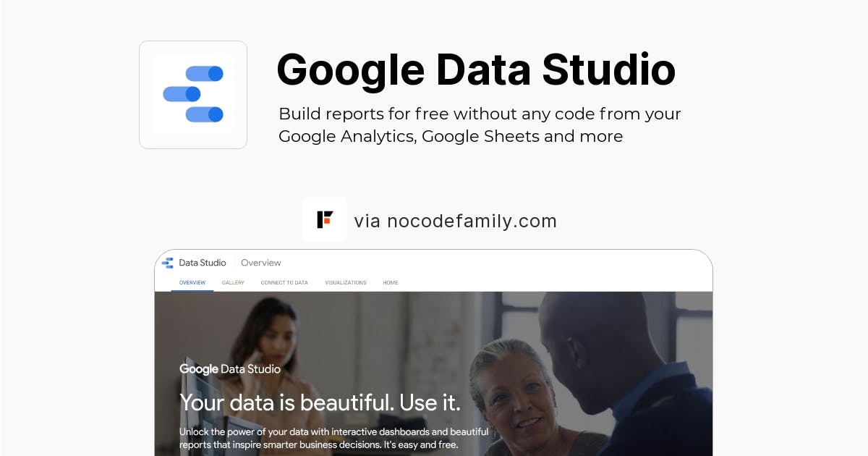The image size is (868, 456).
Task: Click the white Google Data Studio hero logo
Action: pos(230,369)
